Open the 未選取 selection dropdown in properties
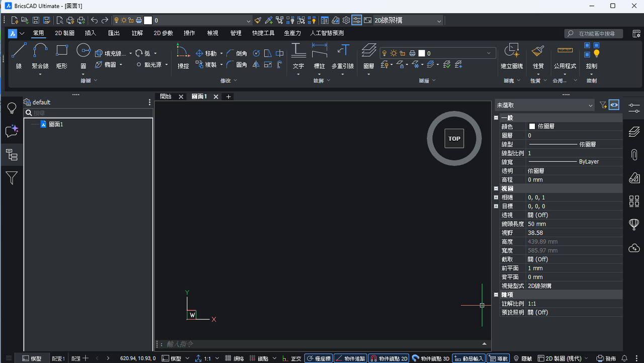Viewport: 644px width, 363px height. point(545,105)
